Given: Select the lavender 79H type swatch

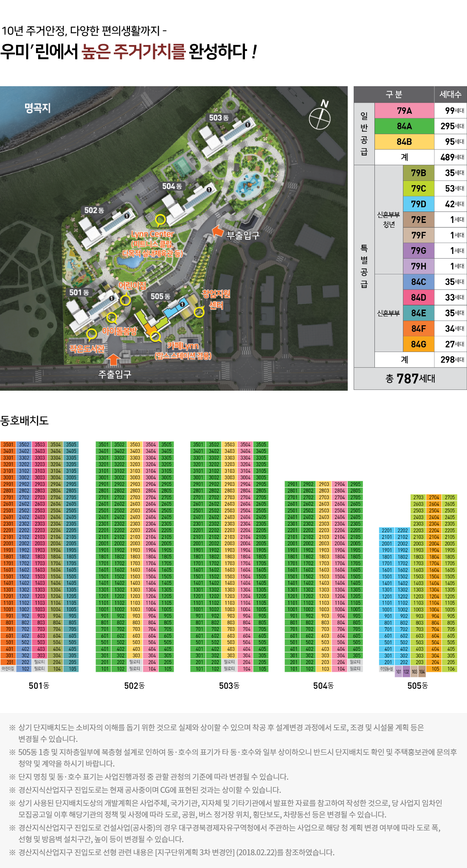Looking at the screenshot, I should click(x=418, y=266).
